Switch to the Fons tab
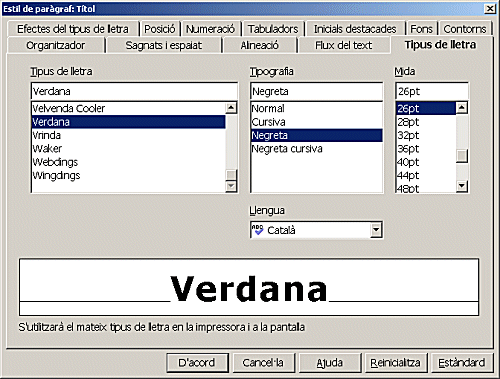 pos(421,29)
